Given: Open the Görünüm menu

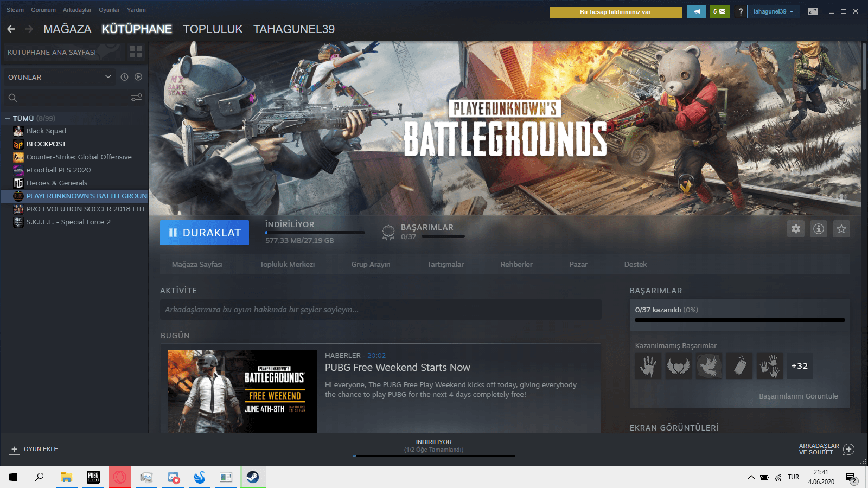Looking at the screenshot, I should point(43,10).
